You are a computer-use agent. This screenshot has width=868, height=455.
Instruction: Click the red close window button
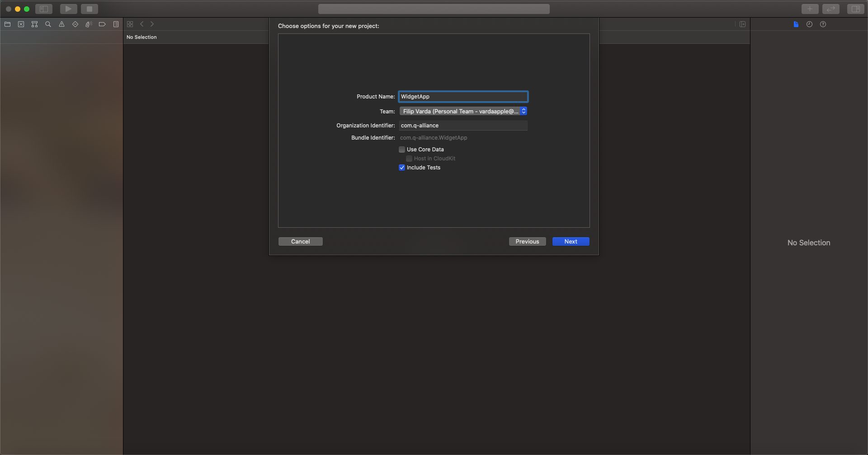(8, 9)
